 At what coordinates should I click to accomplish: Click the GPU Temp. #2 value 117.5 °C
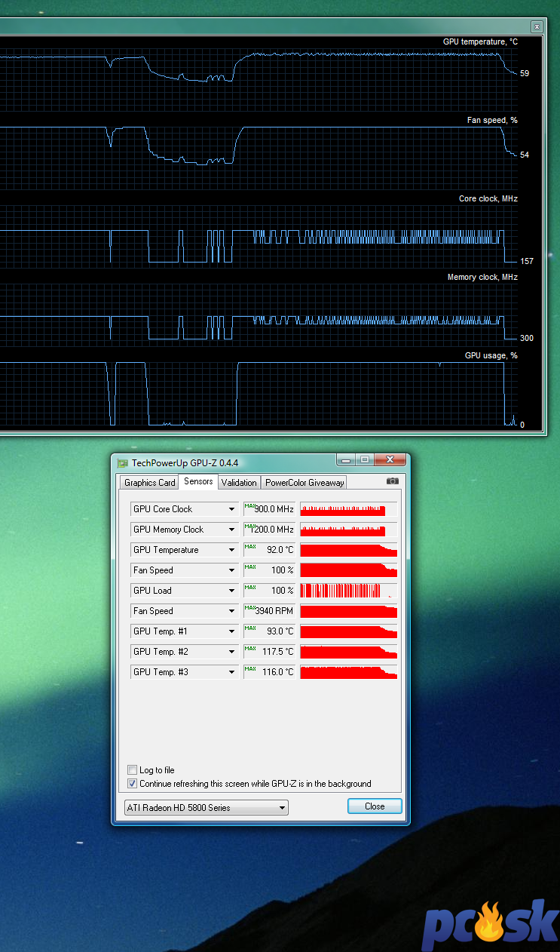point(269,652)
